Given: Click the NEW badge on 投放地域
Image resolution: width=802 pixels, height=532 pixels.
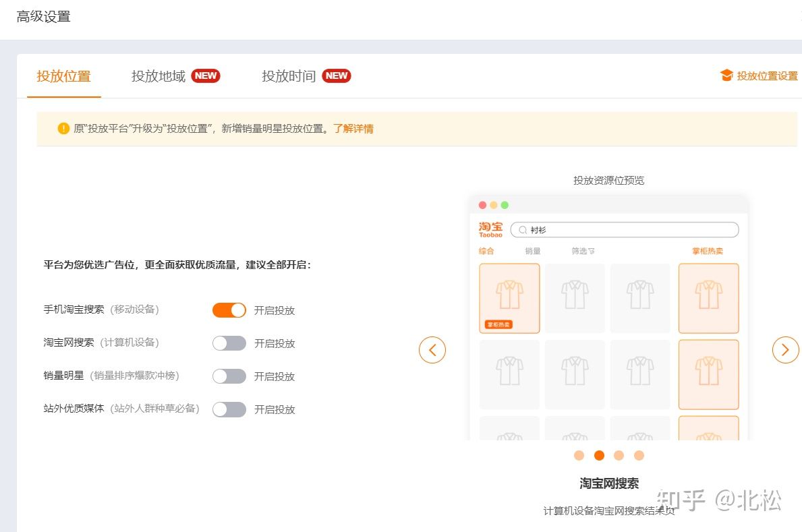Looking at the screenshot, I should tap(206, 76).
